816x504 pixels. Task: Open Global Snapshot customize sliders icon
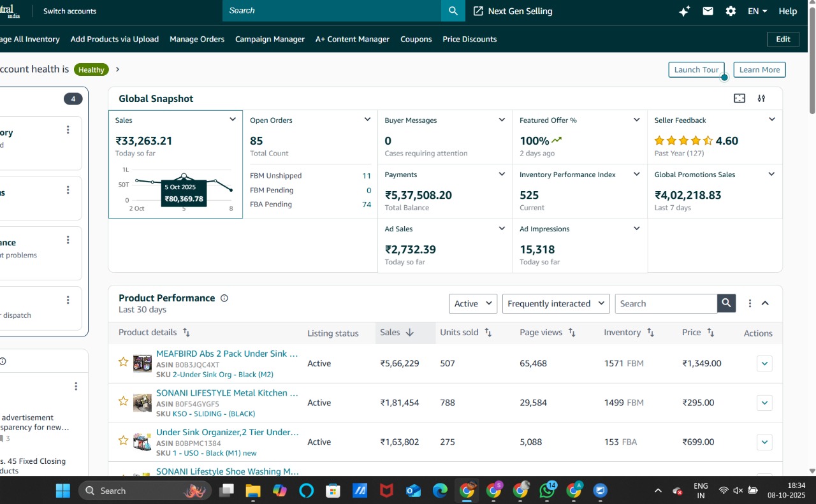click(761, 98)
